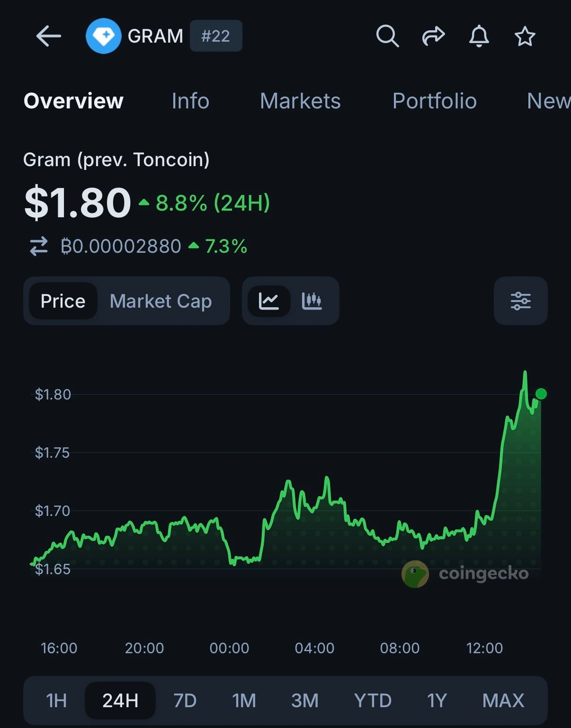Viewport: 571px width, 728px height.
Task: Select the MAX time range
Action: click(x=503, y=701)
